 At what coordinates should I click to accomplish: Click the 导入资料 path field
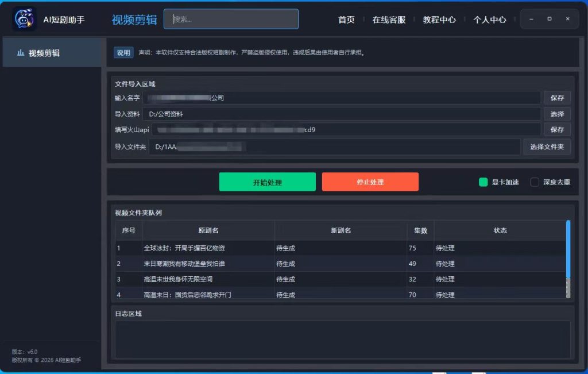coord(342,114)
